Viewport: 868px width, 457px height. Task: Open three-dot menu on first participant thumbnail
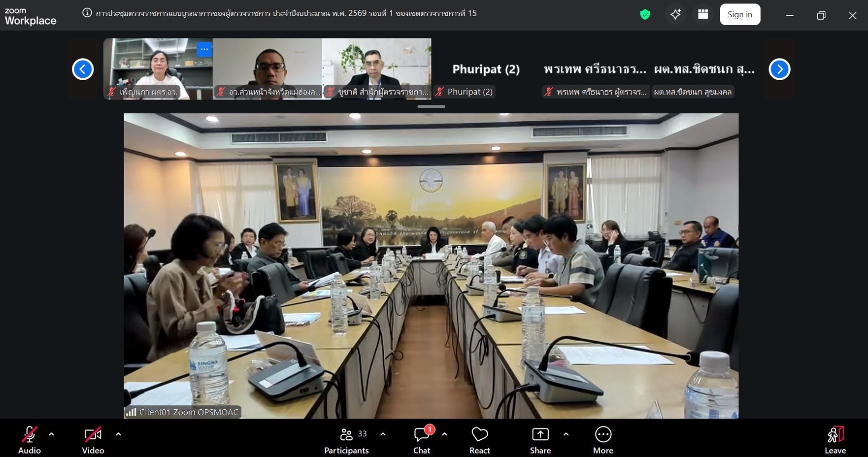[204, 49]
